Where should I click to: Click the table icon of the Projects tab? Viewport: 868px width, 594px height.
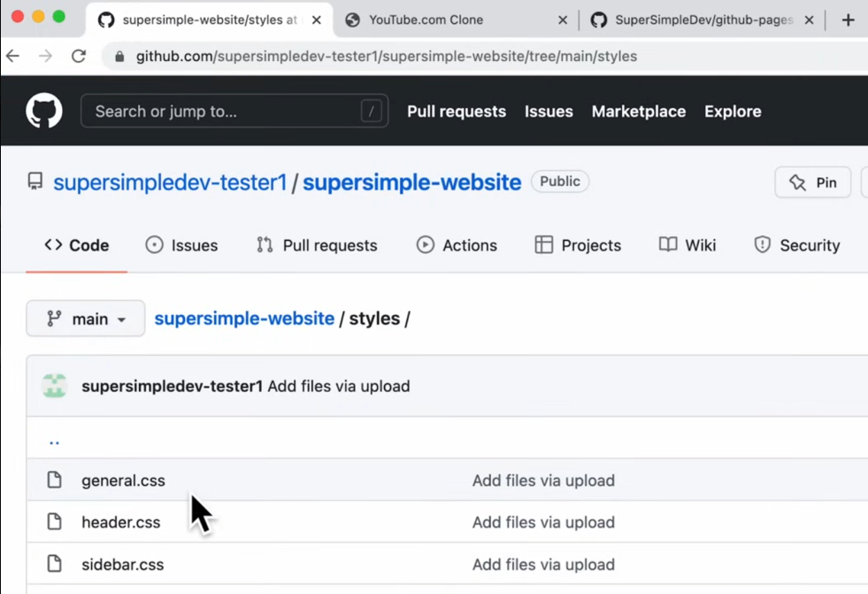point(543,244)
